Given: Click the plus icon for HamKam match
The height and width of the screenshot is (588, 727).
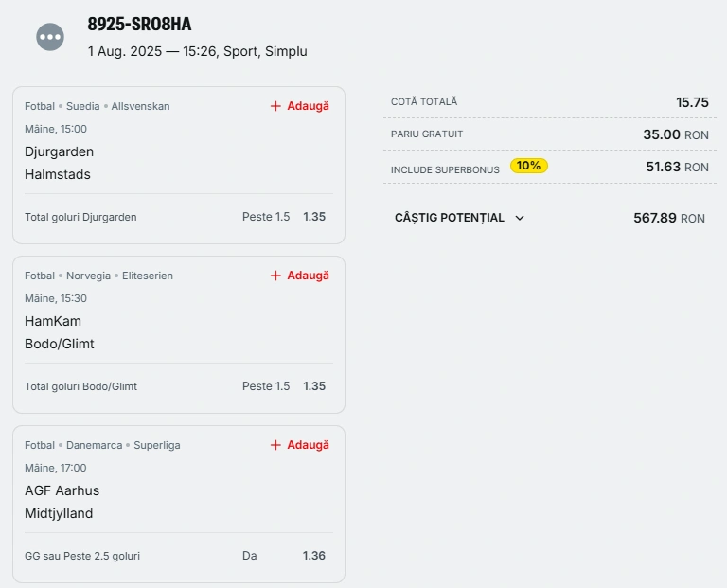Looking at the screenshot, I should point(275,276).
